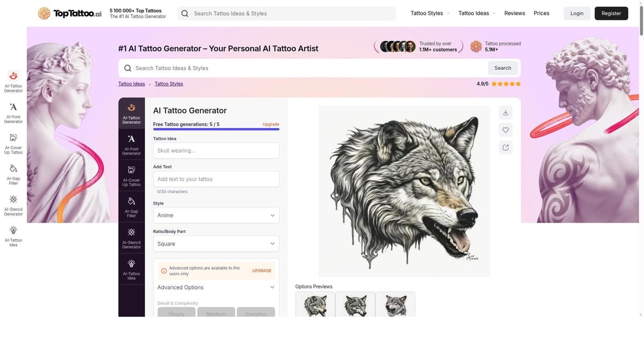
Task: Open AI-Font Generator in the dark sidebar
Action: tap(131, 145)
